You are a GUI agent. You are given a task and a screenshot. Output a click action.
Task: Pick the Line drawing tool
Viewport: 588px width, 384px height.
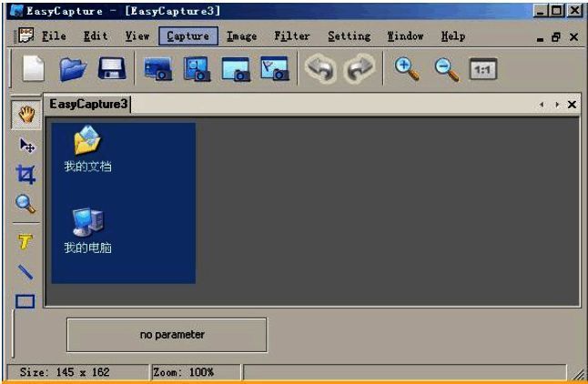tap(26, 271)
